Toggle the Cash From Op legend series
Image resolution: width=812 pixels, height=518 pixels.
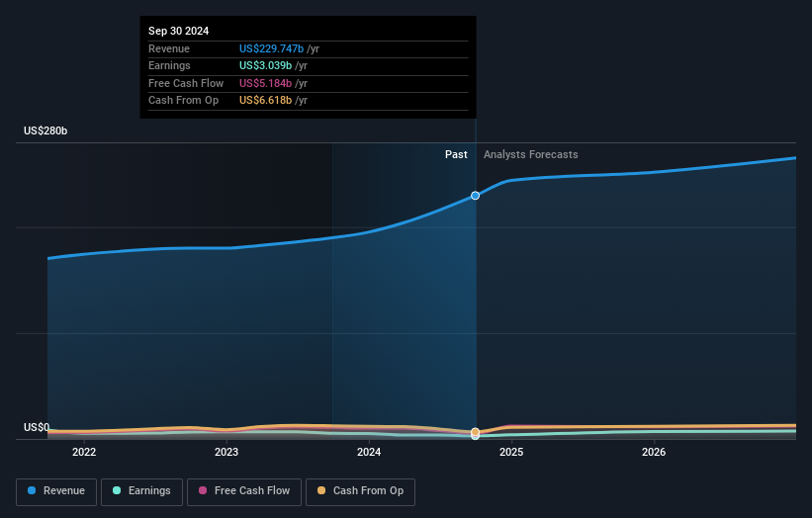pos(360,491)
